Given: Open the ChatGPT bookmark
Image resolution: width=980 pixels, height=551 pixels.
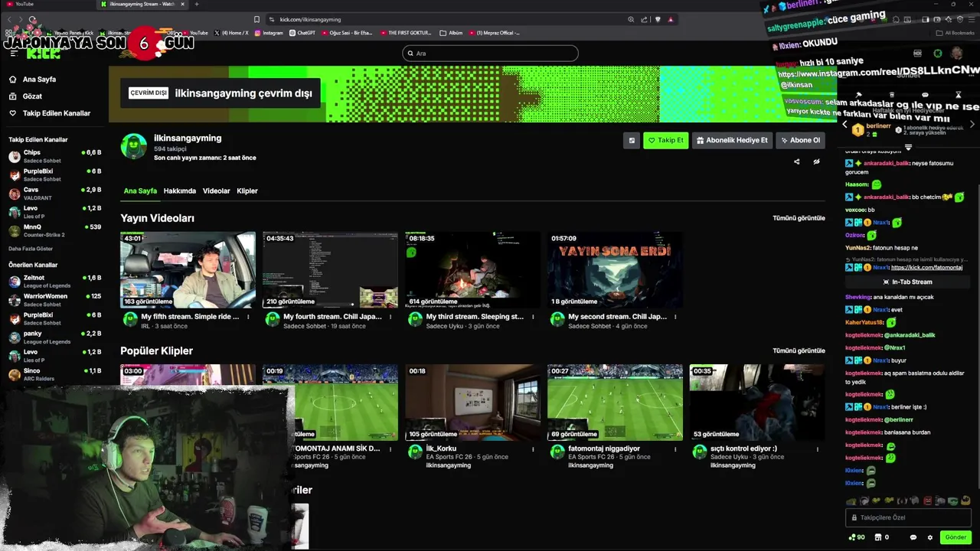Looking at the screenshot, I should tap(302, 33).
